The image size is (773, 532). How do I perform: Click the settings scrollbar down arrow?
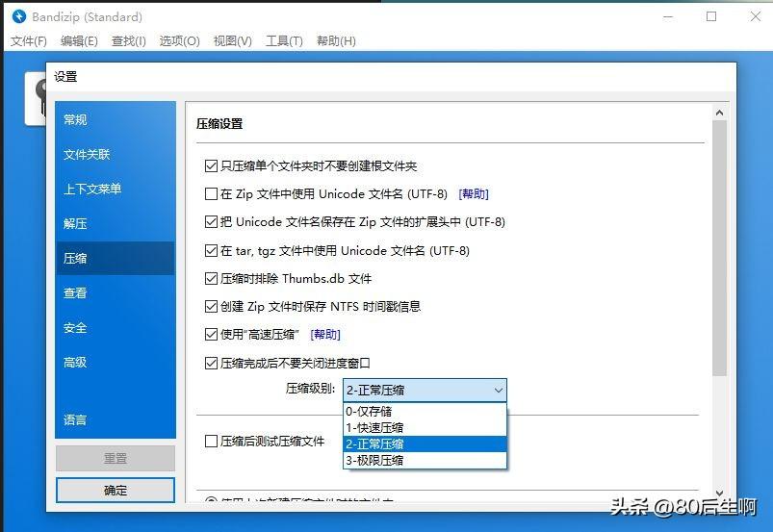pos(720,494)
